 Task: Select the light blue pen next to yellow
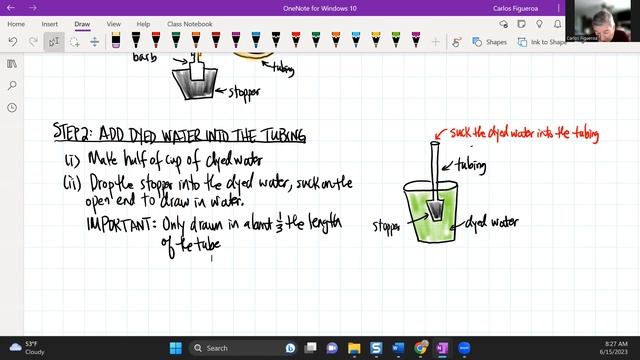pyautogui.click(x=356, y=40)
